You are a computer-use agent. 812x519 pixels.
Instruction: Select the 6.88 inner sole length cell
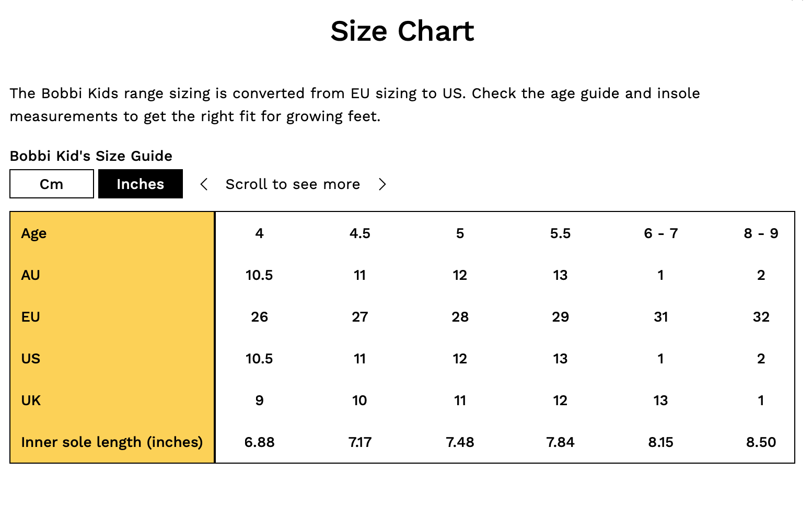[260, 442]
